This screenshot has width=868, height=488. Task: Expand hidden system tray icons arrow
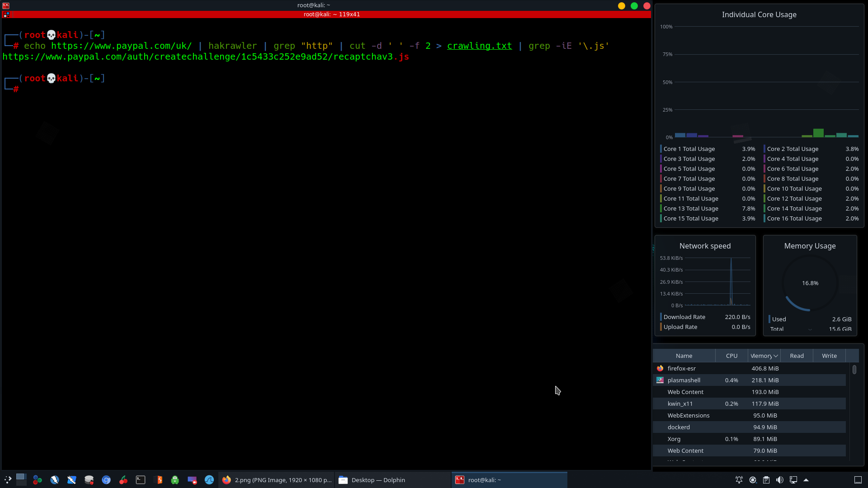[806, 480]
